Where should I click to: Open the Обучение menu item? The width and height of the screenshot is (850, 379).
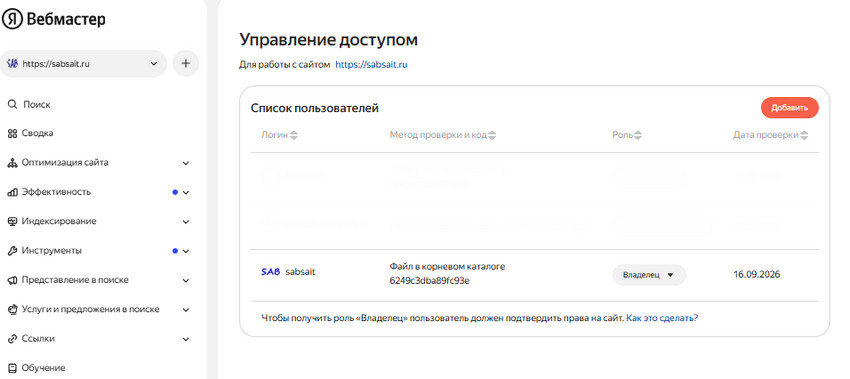tap(43, 368)
